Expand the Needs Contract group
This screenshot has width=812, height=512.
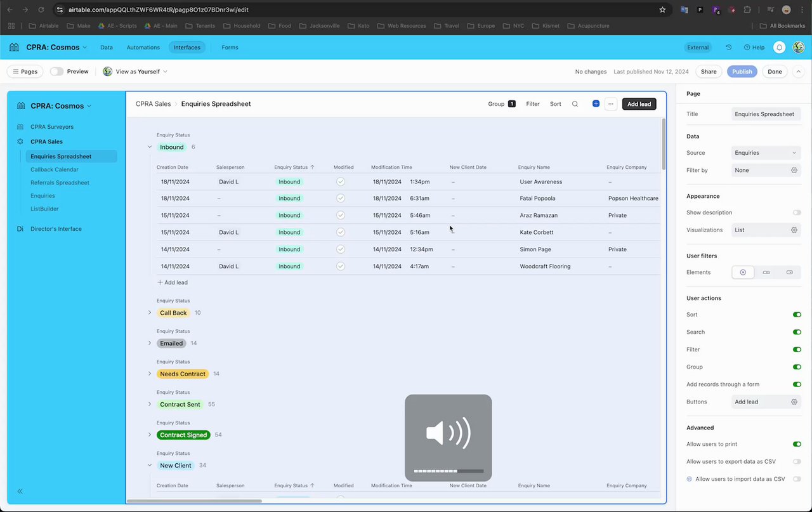[150, 374]
